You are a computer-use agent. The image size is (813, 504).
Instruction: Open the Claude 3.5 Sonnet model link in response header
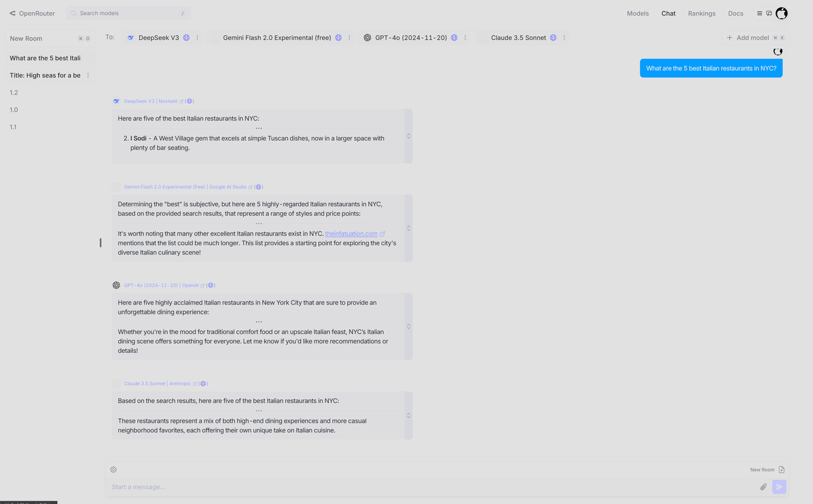(145, 384)
